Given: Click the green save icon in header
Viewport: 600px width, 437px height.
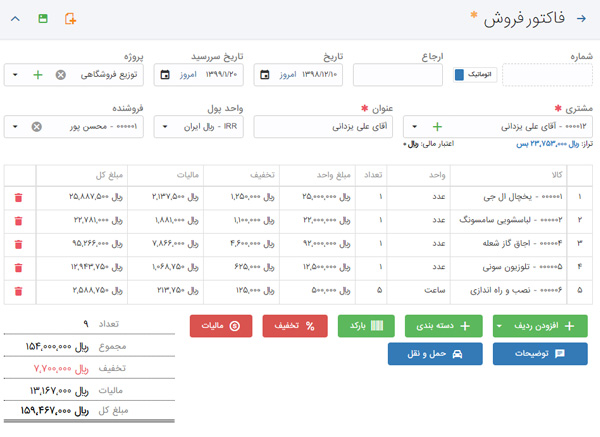Looking at the screenshot, I should 43,18.
